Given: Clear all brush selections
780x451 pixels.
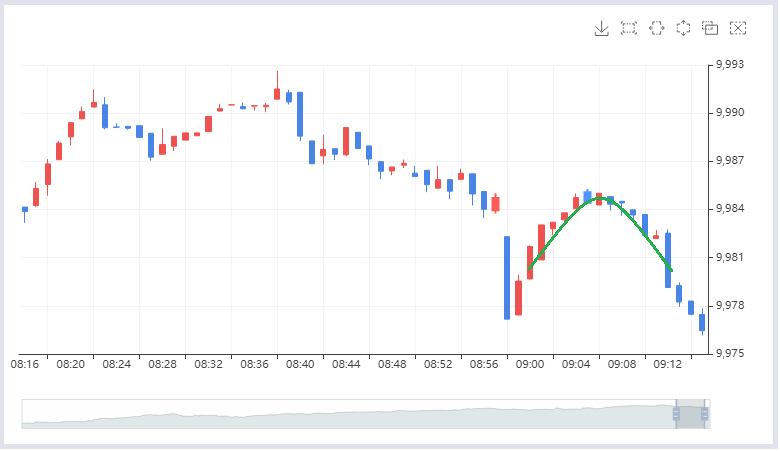Looking at the screenshot, I should click(x=738, y=28).
